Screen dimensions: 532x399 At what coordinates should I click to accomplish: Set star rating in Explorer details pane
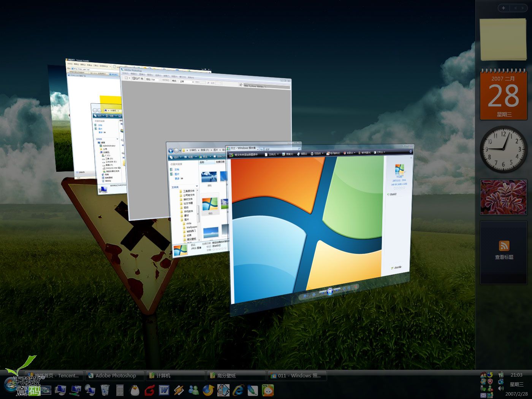(x=219, y=248)
